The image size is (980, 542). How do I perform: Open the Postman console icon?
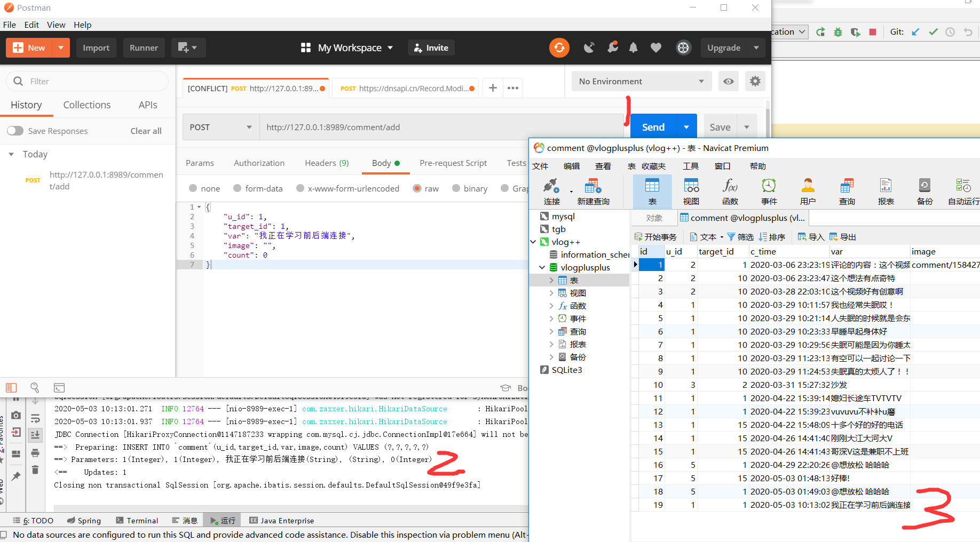[x=59, y=388]
